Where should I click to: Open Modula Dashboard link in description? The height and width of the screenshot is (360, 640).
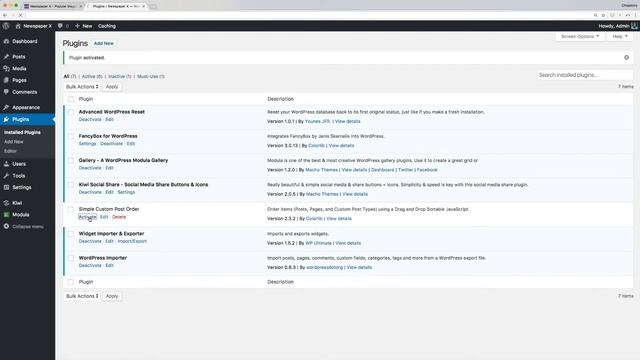click(382, 170)
